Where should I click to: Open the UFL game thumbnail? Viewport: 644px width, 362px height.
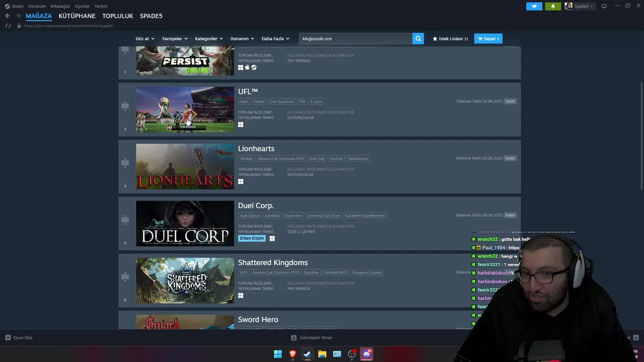coord(185,110)
